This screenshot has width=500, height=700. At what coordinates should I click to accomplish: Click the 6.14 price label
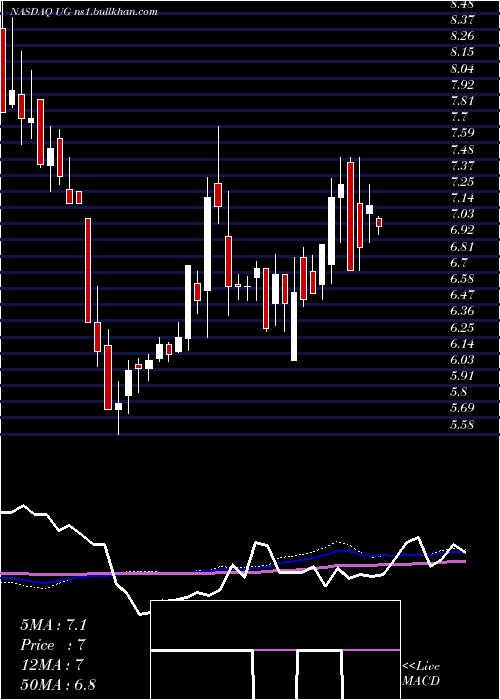(463, 343)
